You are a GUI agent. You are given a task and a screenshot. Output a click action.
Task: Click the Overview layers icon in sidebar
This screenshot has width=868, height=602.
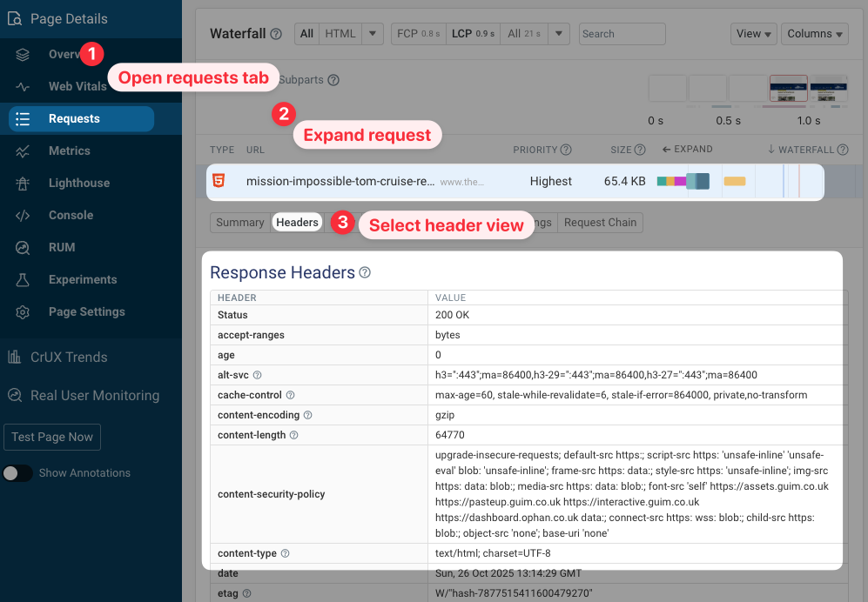click(x=24, y=55)
